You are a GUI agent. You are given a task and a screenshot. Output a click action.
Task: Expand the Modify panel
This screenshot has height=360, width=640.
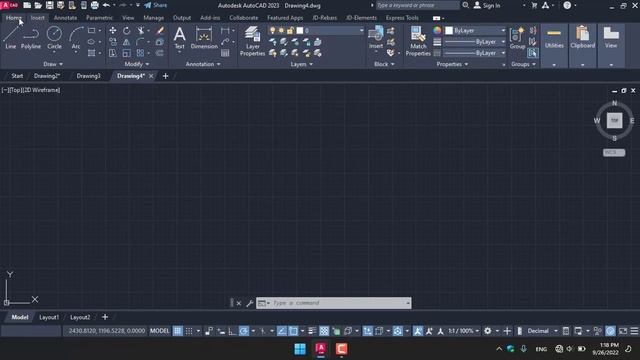coord(137,64)
